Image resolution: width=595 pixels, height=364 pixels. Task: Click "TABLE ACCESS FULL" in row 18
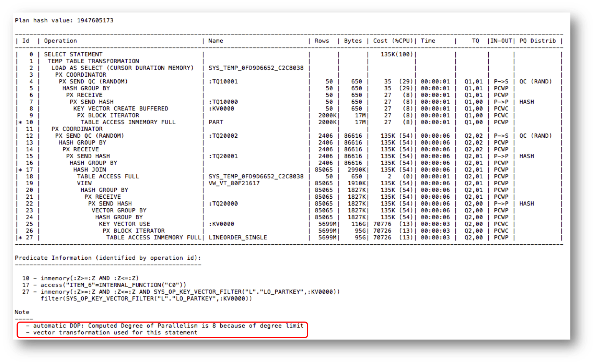pos(108,176)
